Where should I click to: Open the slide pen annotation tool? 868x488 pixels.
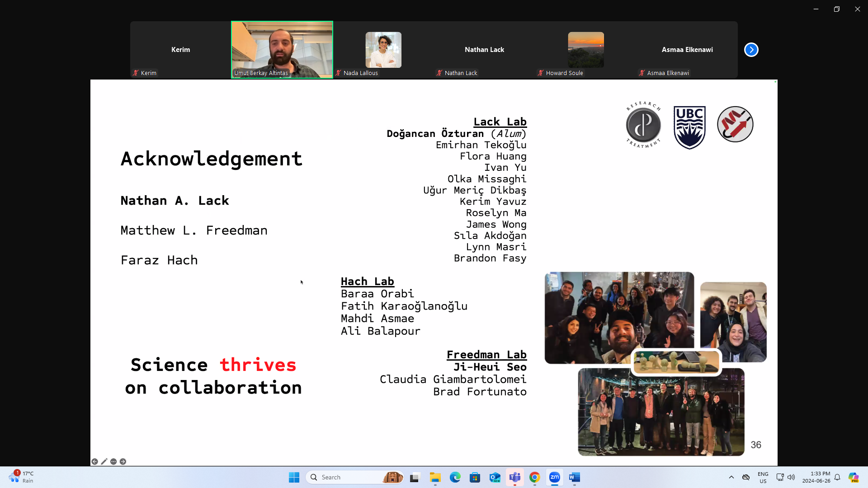104,461
